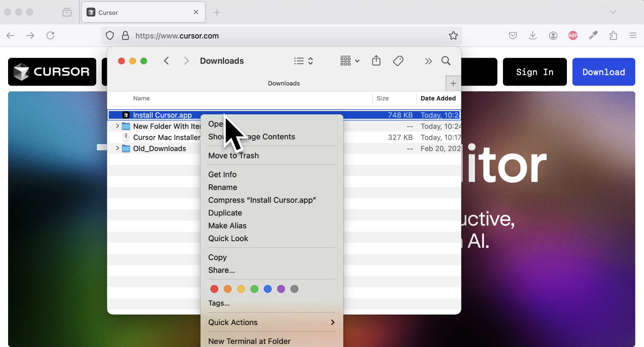The width and height of the screenshot is (644, 347).
Task: Choose Rename from the context menu
Action: 223,187
